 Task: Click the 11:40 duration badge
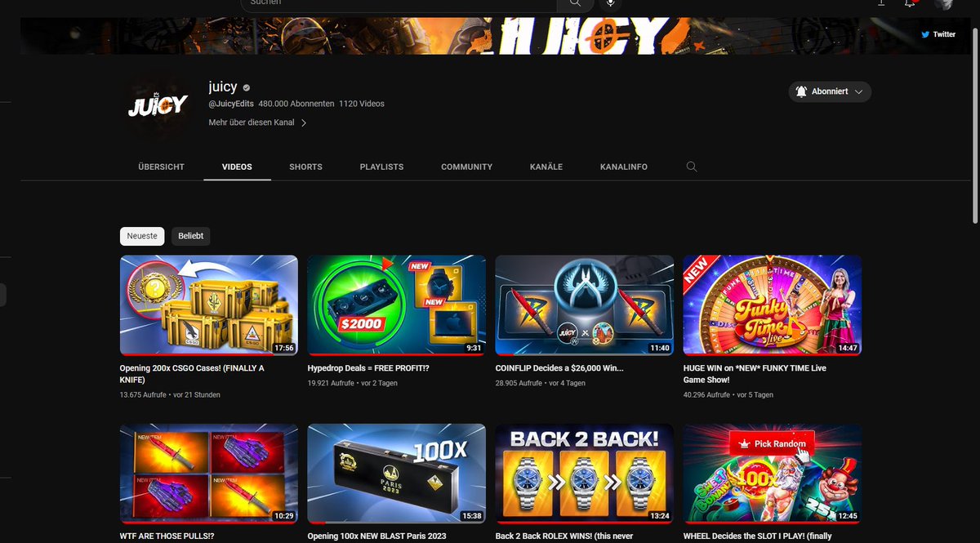[660, 348]
